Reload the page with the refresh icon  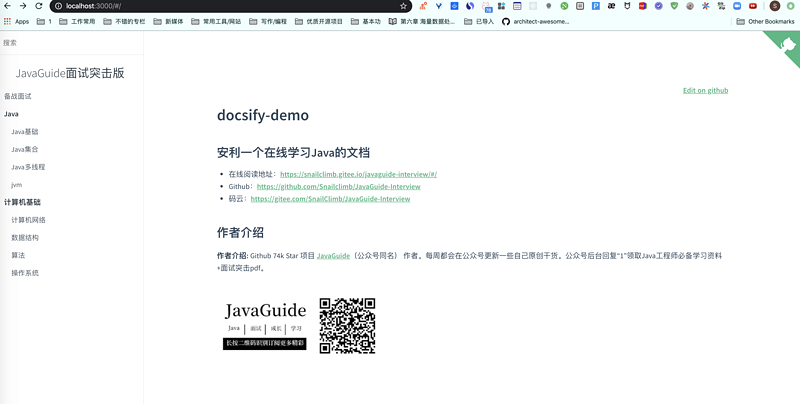click(39, 6)
